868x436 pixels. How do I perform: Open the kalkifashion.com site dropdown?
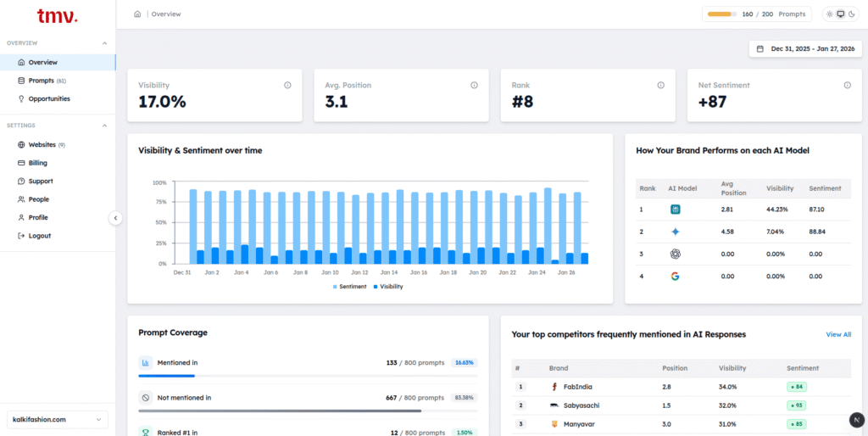[58, 420]
